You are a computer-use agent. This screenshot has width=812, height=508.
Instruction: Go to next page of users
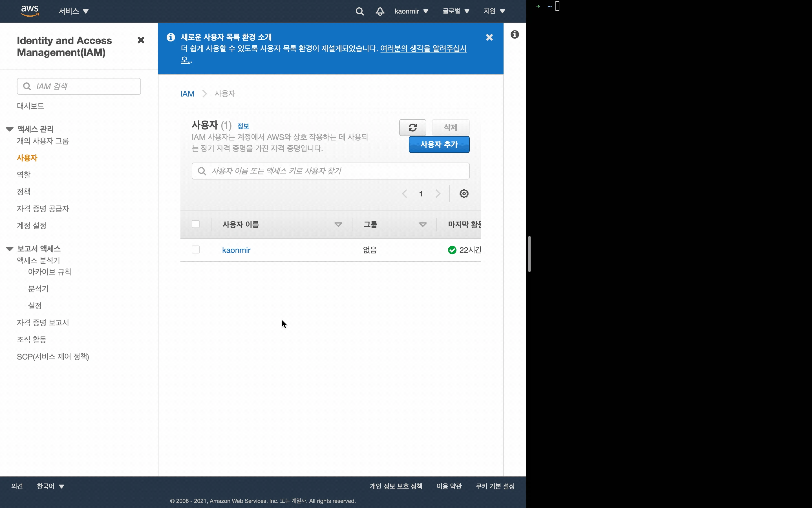pos(438,194)
